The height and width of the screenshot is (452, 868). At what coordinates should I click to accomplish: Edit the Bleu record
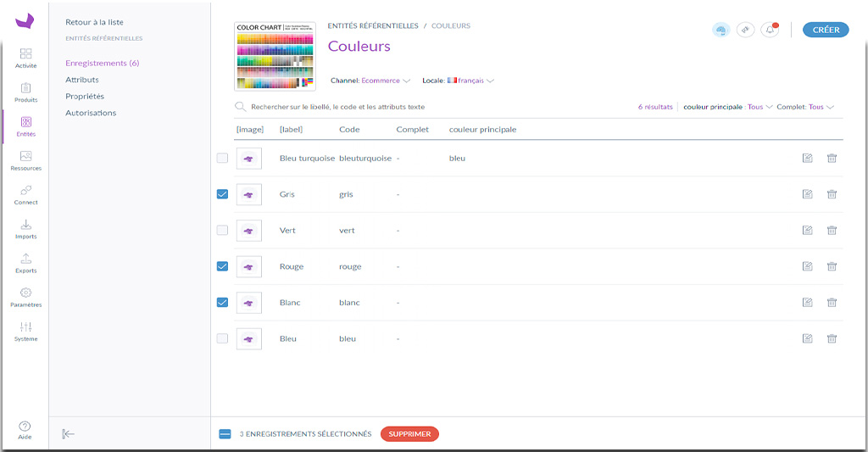point(808,338)
